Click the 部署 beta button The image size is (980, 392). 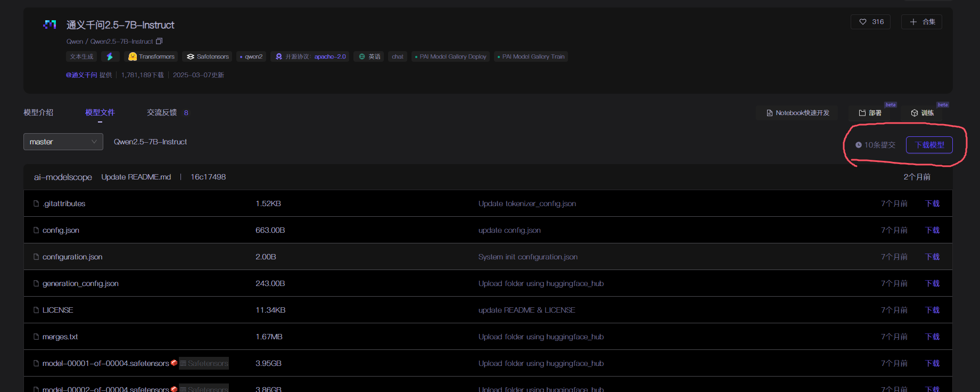click(x=870, y=113)
